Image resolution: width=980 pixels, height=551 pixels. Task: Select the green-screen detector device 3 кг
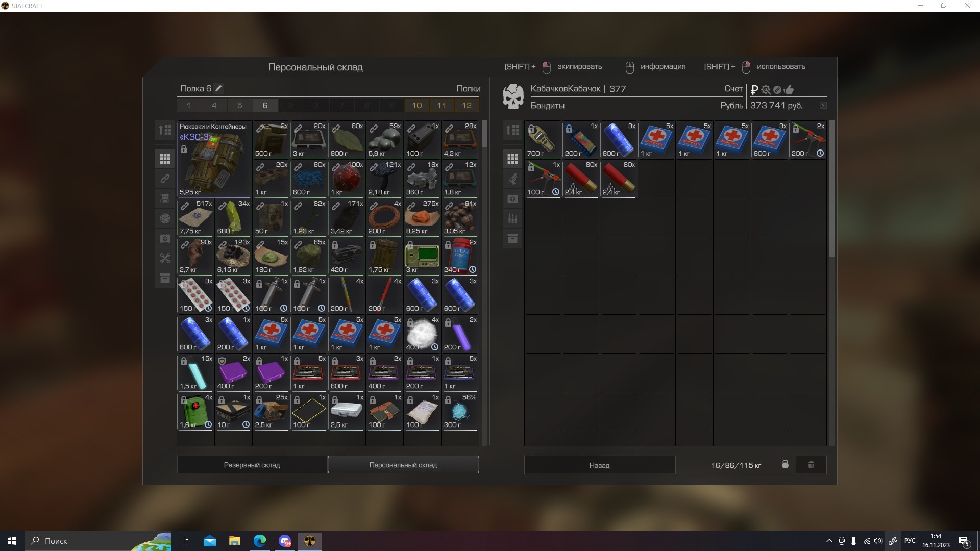422,256
